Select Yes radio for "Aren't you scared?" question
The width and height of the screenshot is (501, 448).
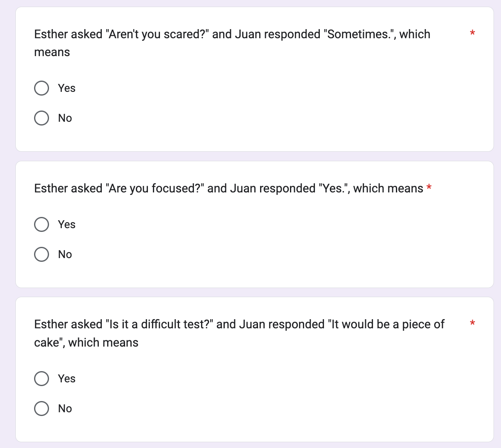tap(42, 88)
